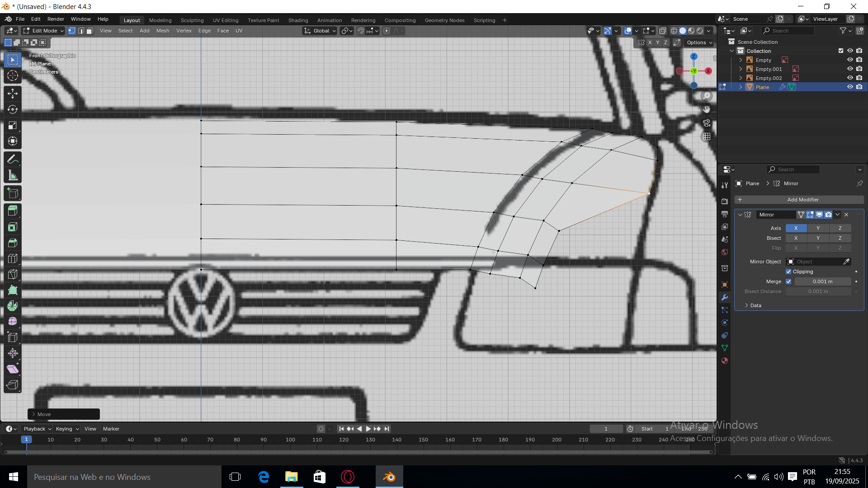
Task: Click frame 100 on the timeline
Action: (x=290, y=440)
